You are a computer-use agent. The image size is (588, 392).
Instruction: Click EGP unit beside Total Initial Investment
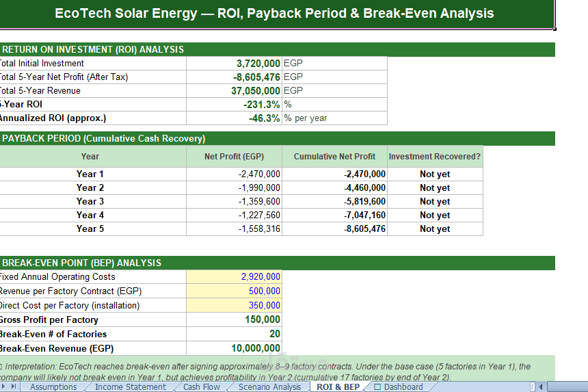[334, 64]
